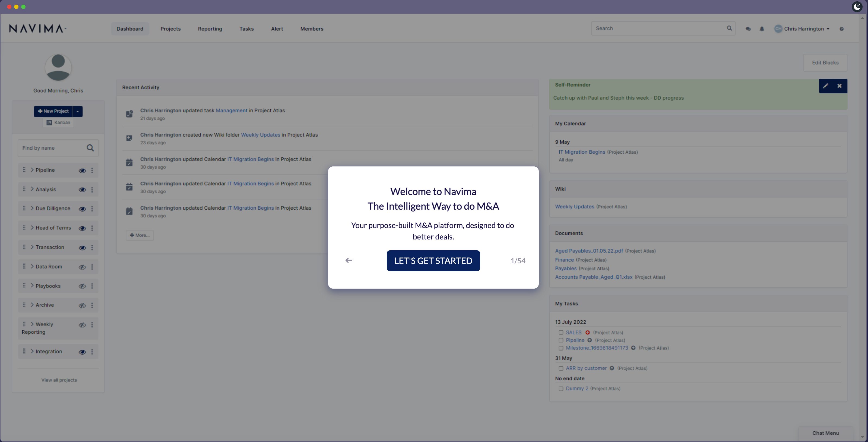Grab the drag handle of Transaction folder
The width and height of the screenshot is (868, 442).
tap(24, 247)
